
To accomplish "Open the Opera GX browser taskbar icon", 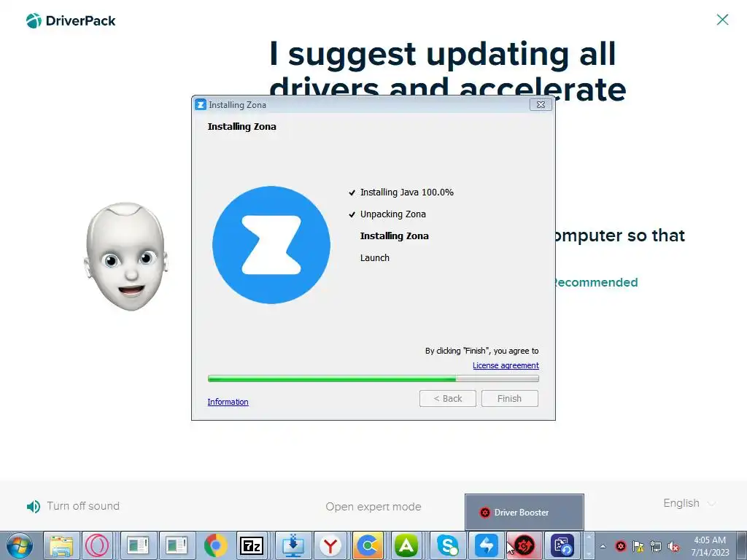I will point(98,545).
